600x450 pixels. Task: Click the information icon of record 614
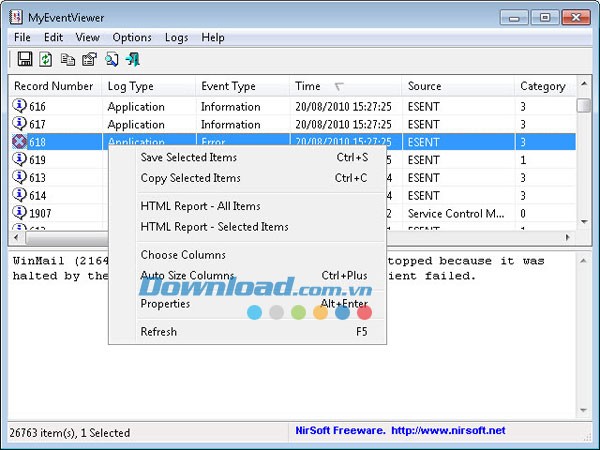pos(19,195)
